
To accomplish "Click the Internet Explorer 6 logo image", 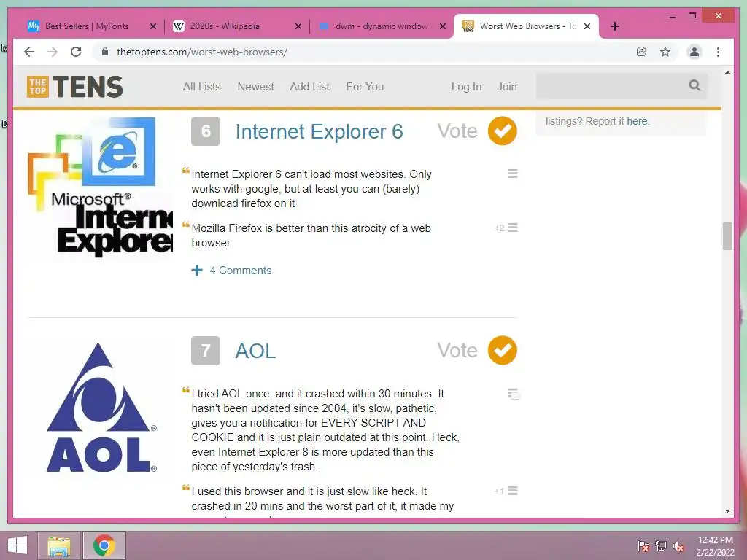I will 101,187.
